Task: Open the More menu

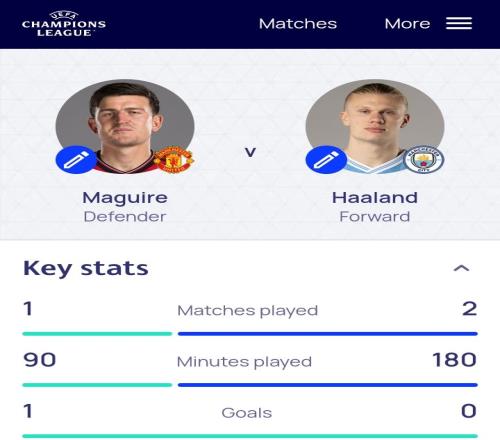Action: pos(407,24)
